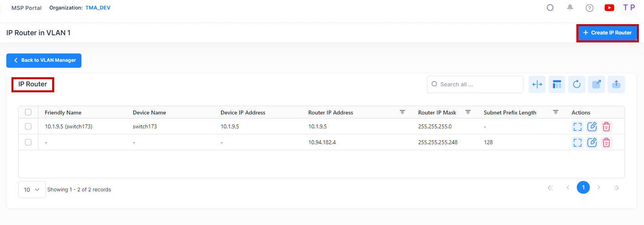
Task: Click the refresh table icon
Action: 577,84
